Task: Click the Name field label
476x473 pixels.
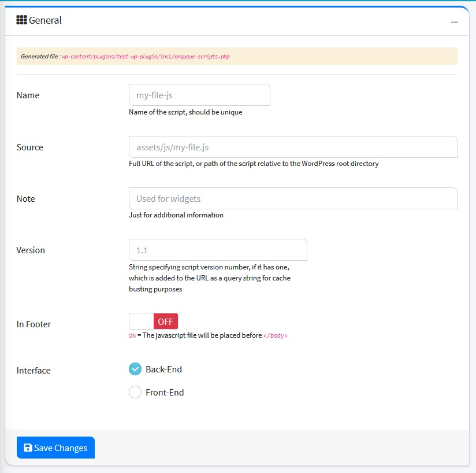Action: [x=28, y=95]
